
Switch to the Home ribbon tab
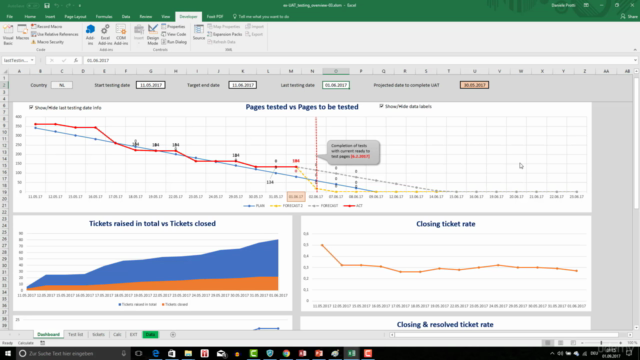30,17
